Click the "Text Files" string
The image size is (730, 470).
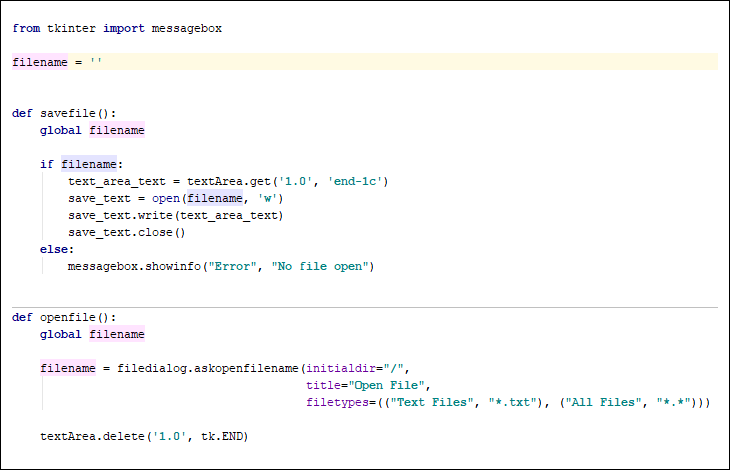click(x=432, y=402)
